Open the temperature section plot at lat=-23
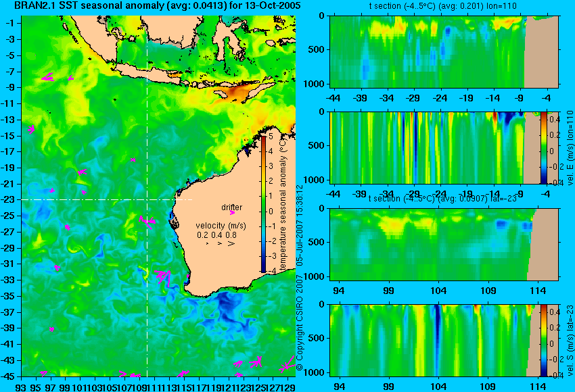Viewport: 575px width, 392px height. click(444, 245)
